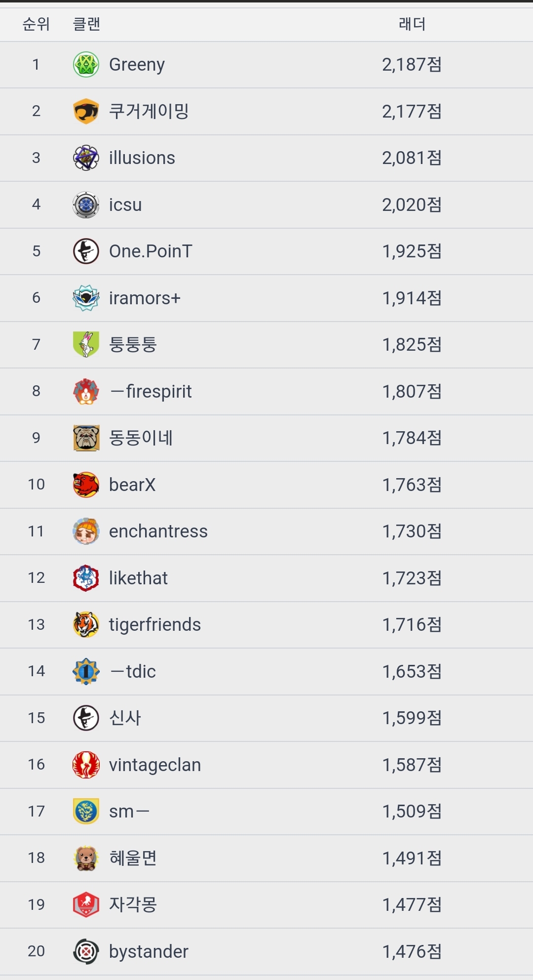Click the 순위 column header
Screen dimensions: 533x980
(x=36, y=24)
